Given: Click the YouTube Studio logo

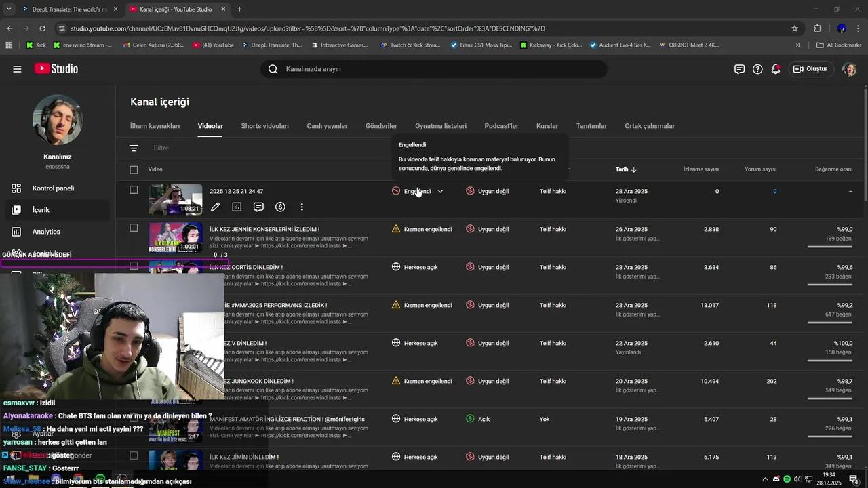Looking at the screenshot, I should 56,69.
